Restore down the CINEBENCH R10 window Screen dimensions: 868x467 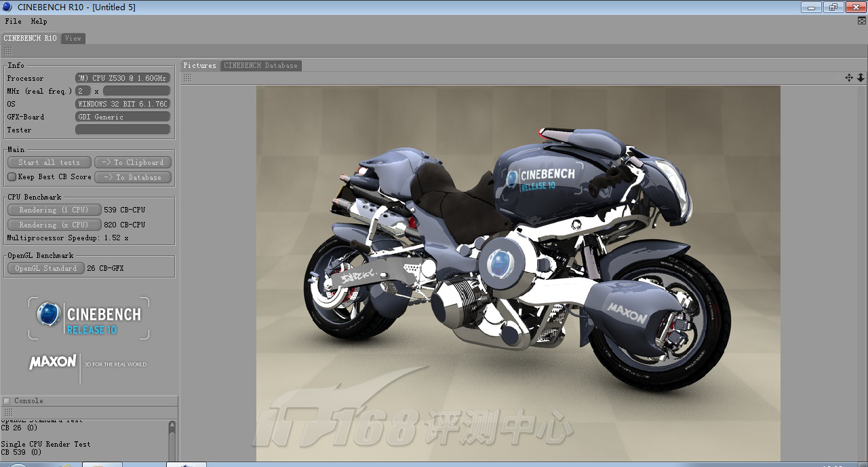click(833, 7)
